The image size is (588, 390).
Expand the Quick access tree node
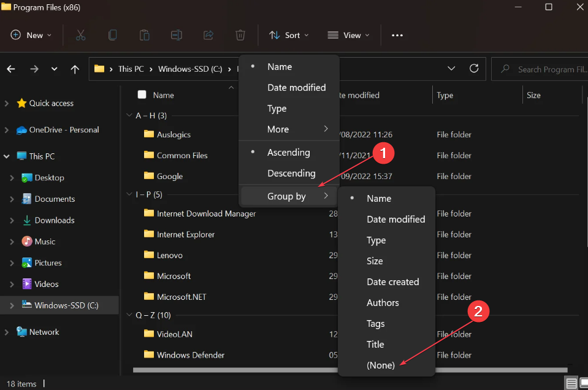pyautogui.click(x=7, y=104)
